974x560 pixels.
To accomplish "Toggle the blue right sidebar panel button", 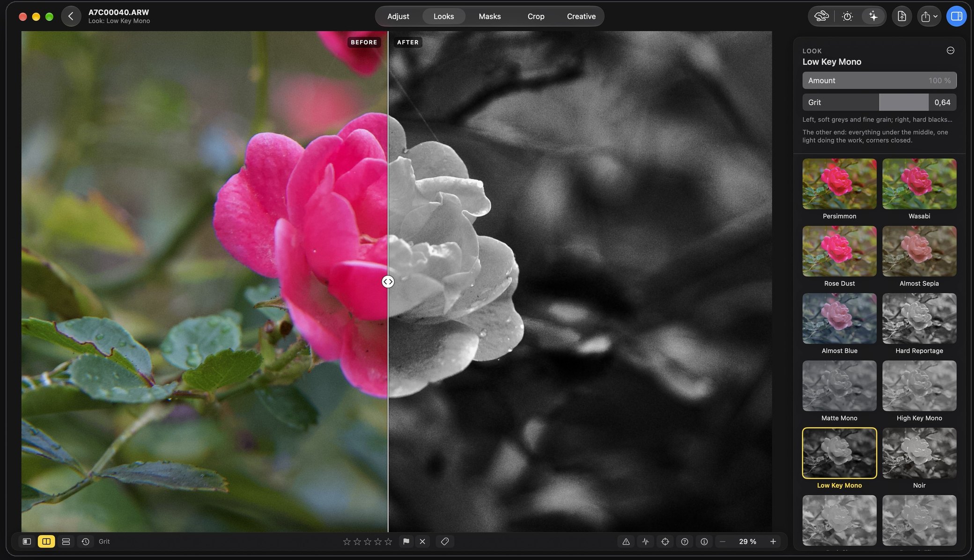I will tap(956, 16).
